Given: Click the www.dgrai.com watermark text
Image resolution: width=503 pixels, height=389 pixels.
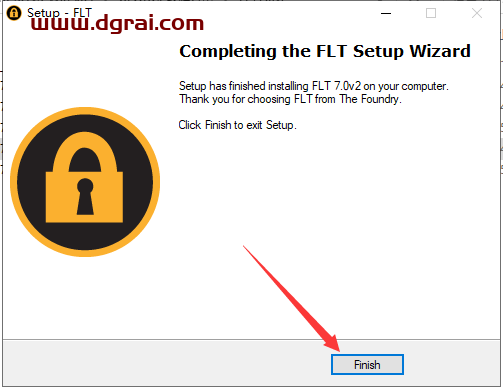Looking at the screenshot, I should (117, 24).
